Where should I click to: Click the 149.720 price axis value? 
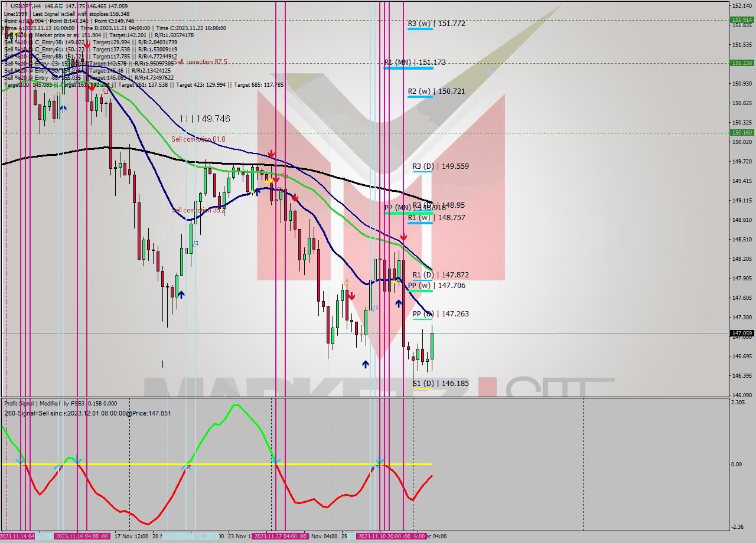point(742,162)
